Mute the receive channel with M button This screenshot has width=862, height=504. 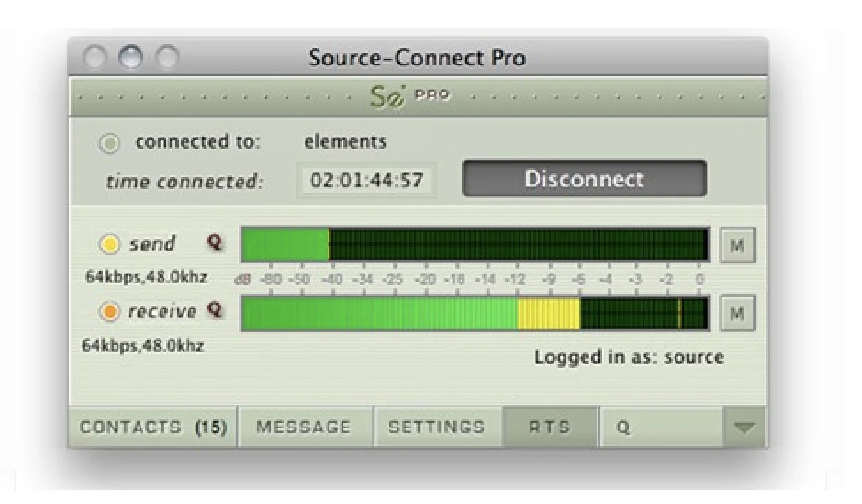click(738, 313)
